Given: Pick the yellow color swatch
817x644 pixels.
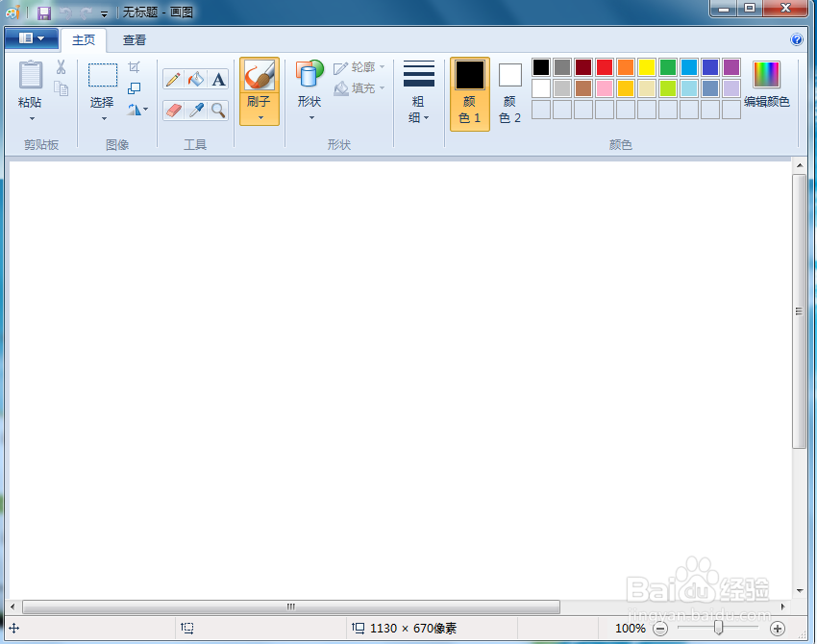Looking at the screenshot, I should click(647, 67).
